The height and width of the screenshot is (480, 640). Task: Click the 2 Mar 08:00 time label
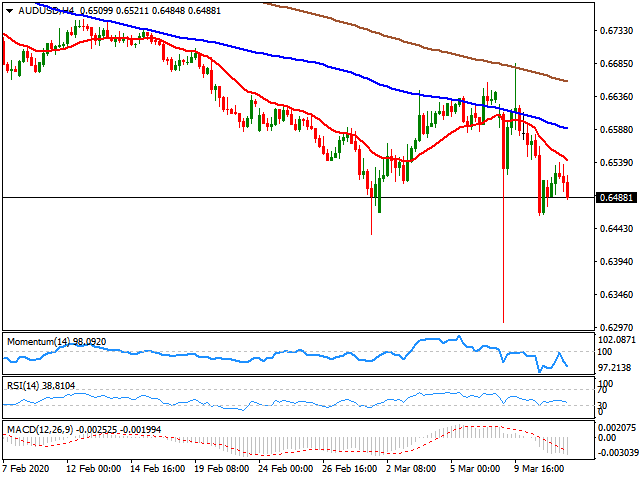click(x=411, y=469)
